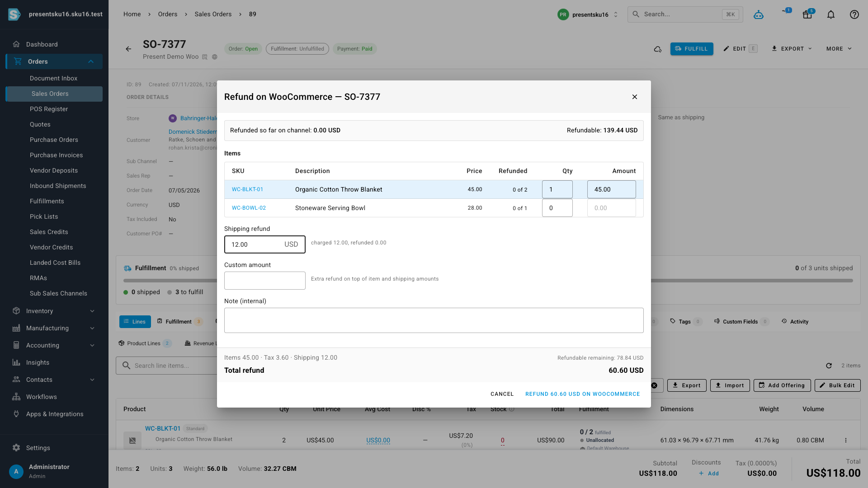Close the Refund on WooCommerce dialog

[635, 97]
